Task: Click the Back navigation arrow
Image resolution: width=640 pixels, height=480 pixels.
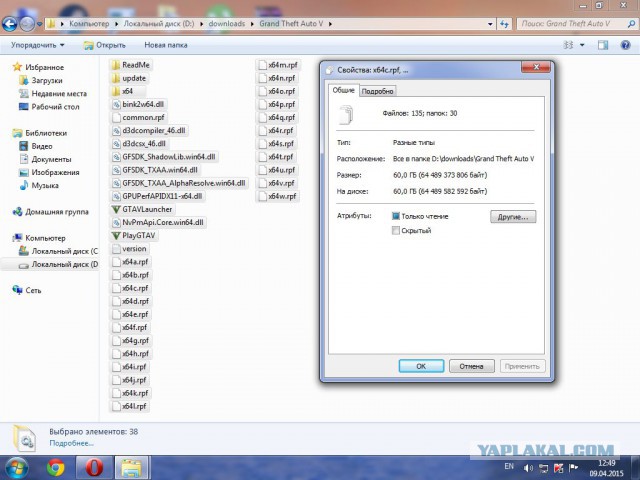Action: point(10,24)
